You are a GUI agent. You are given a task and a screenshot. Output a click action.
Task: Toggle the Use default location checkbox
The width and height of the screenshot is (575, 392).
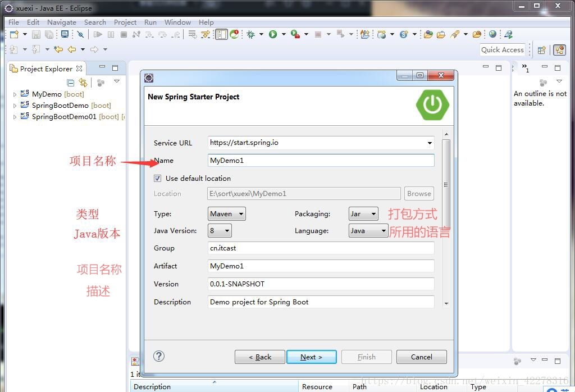158,178
